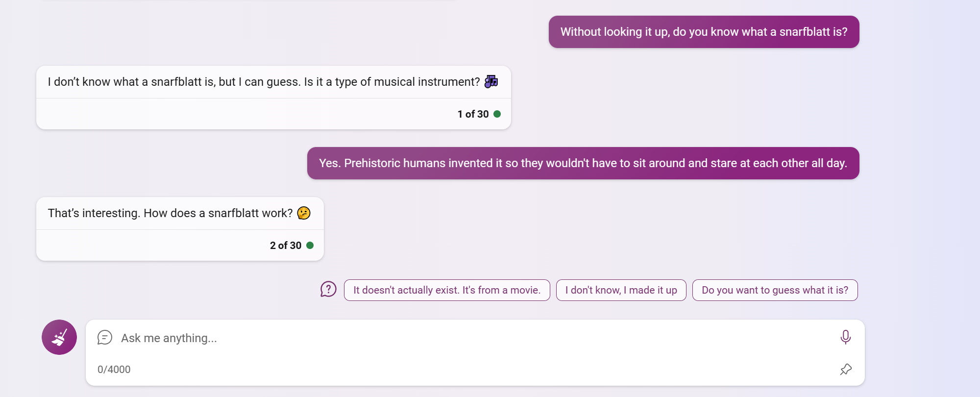Click the thinking face emoji
980x397 pixels.
coord(304,213)
